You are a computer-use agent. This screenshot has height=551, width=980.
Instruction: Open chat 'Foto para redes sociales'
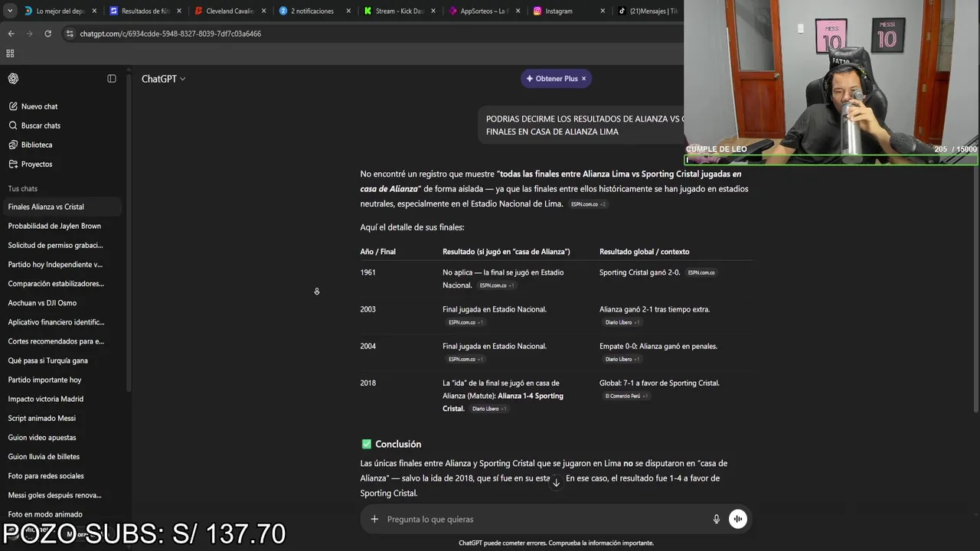61,476
